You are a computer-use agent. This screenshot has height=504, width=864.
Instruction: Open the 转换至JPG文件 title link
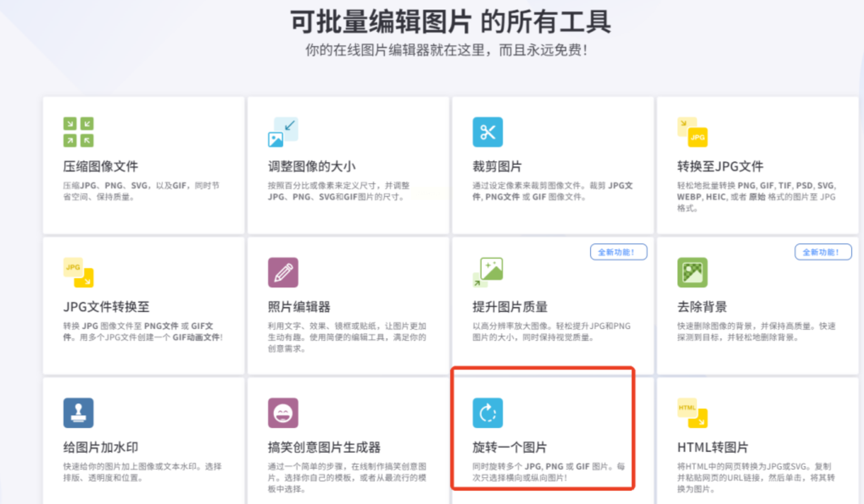(x=720, y=166)
